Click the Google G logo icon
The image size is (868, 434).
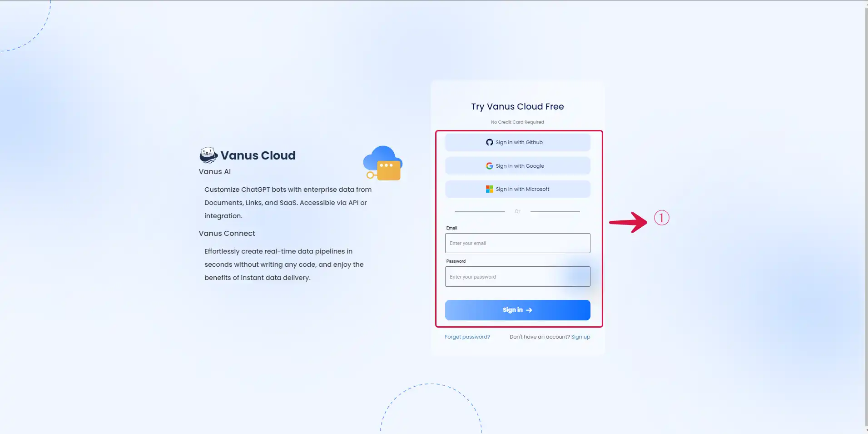tap(489, 166)
